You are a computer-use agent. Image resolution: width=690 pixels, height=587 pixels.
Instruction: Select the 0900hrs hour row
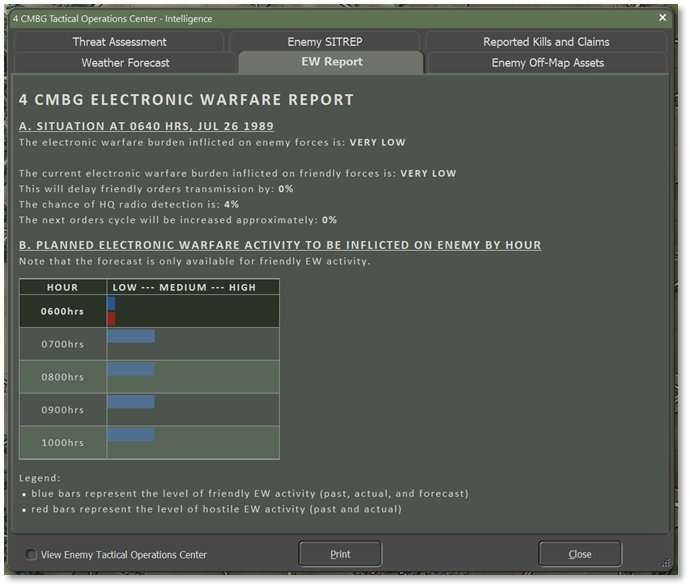62,410
